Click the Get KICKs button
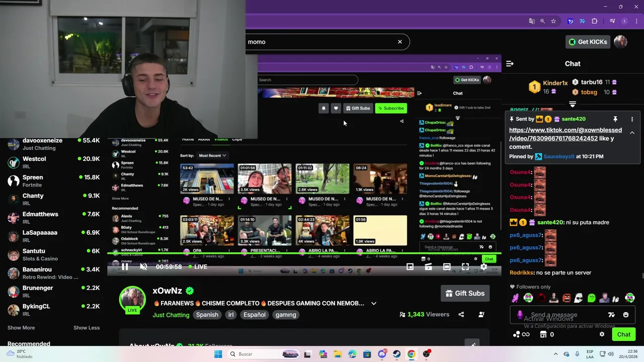The height and width of the screenshot is (362, 644). point(588,42)
